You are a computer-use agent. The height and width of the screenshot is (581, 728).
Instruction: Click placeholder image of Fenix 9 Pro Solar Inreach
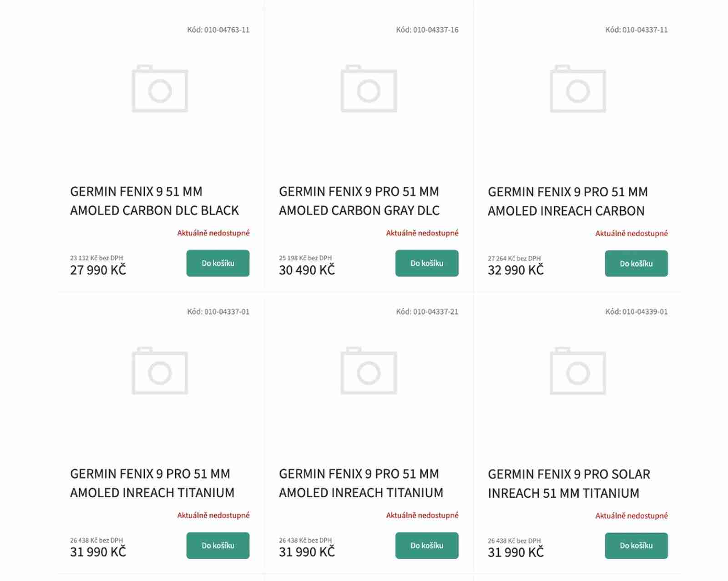click(x=578, y=371)
